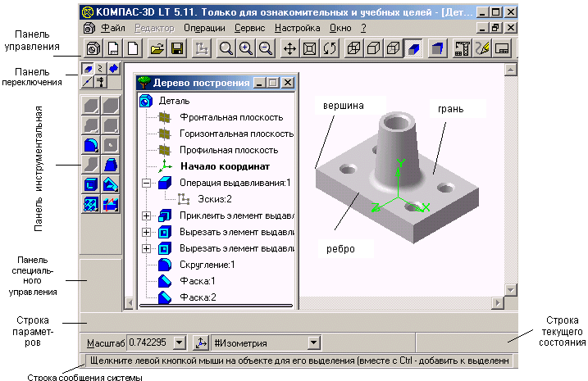Select Фаска:1 in the tree

click(x=198, y=281)
